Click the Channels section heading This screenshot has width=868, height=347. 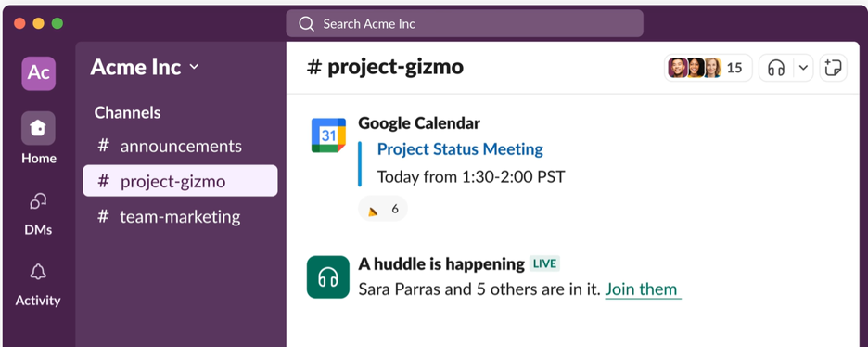[127, 112]
